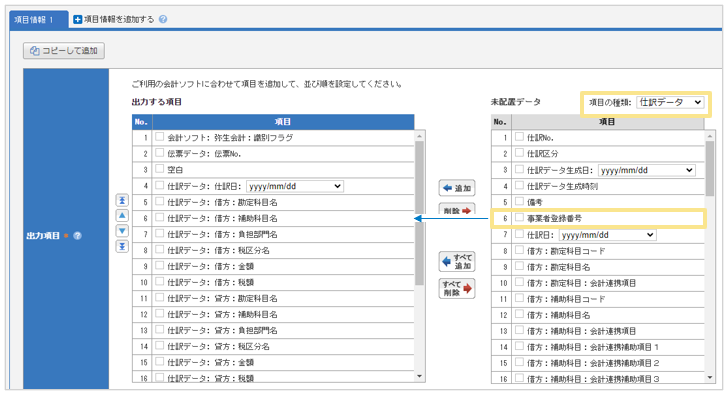Click the コピーして追加 button
Screen dimensions: 728x395
[64, 51]
